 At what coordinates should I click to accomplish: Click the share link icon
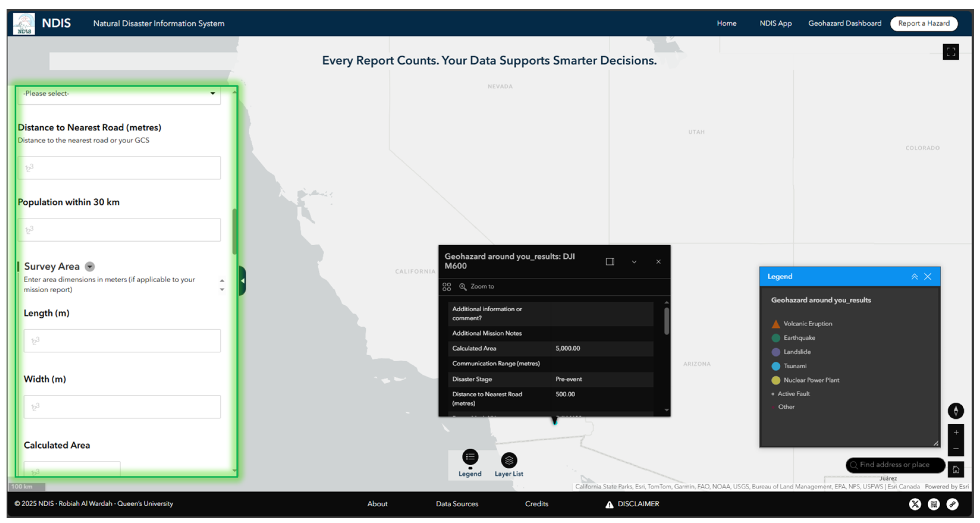coord(952,504)
